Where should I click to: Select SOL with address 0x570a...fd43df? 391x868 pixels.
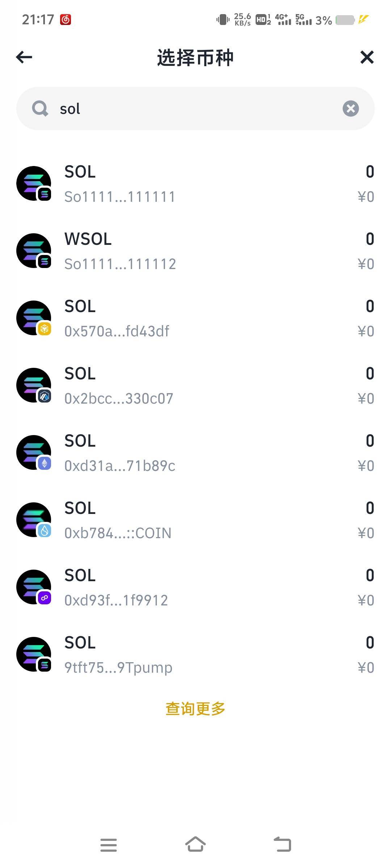pyautogui.click(x=195, y=318)
